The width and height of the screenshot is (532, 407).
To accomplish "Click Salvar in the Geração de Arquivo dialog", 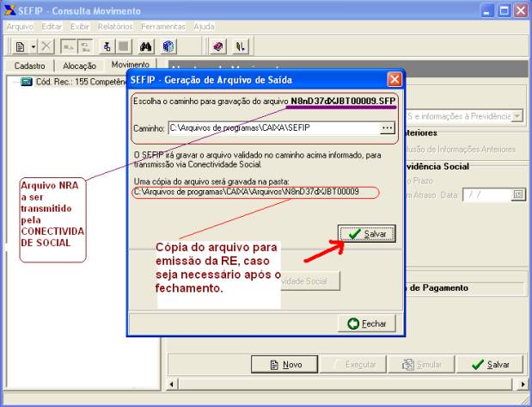I will coord(368,234).
